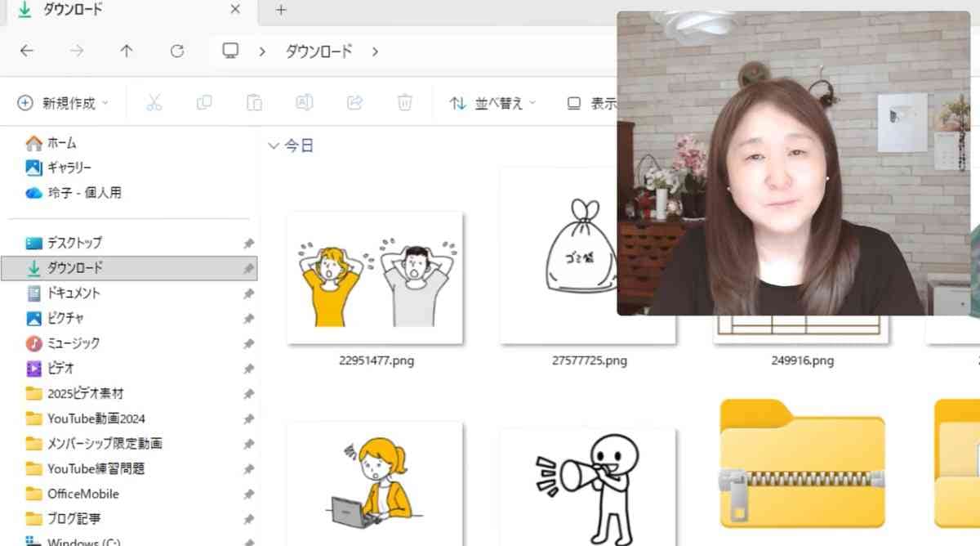The height and width of the screenshot is (546, 980).
Task: Click pin icon next to ダウンロード
Action: click(x=248, y=268)
